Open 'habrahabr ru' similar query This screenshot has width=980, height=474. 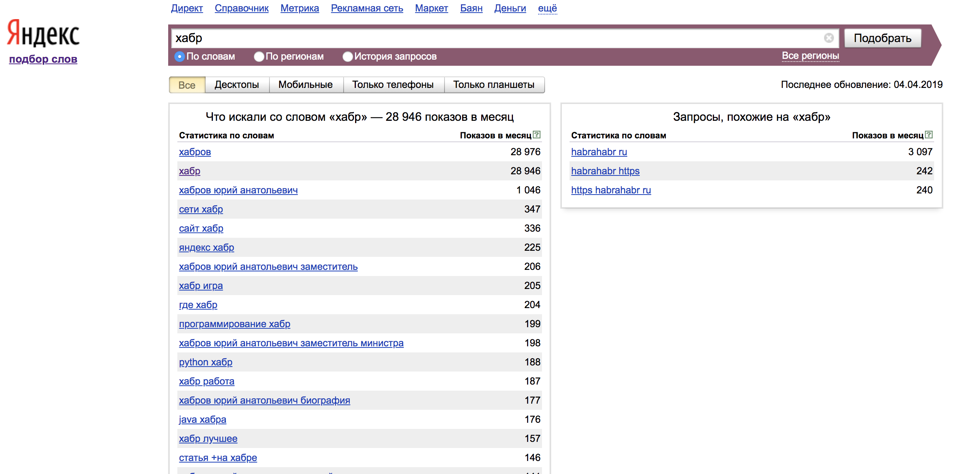[x=599, y=152]
